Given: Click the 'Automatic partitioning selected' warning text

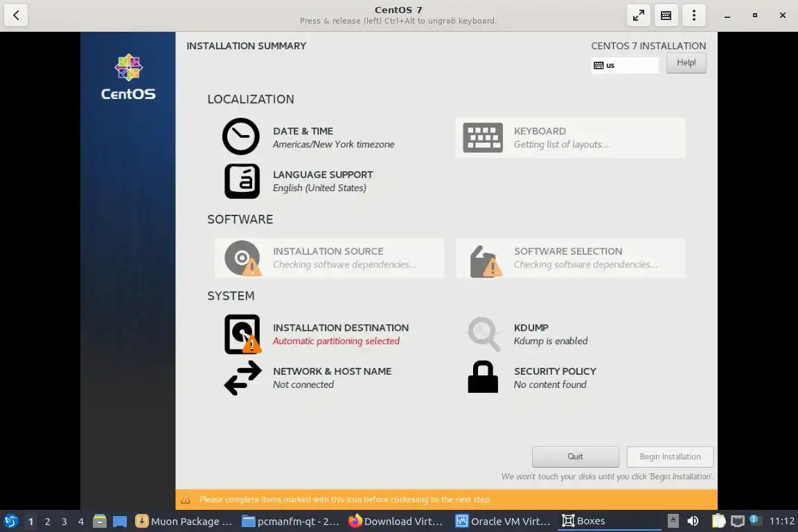Looking at the screenshot, I should pos(336,341).
